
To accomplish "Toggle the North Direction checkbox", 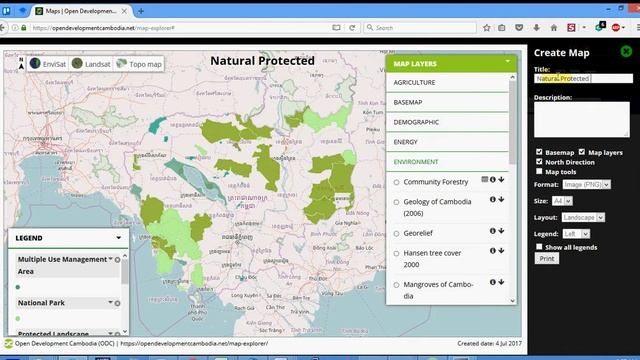I will click(x=539, y=162).
